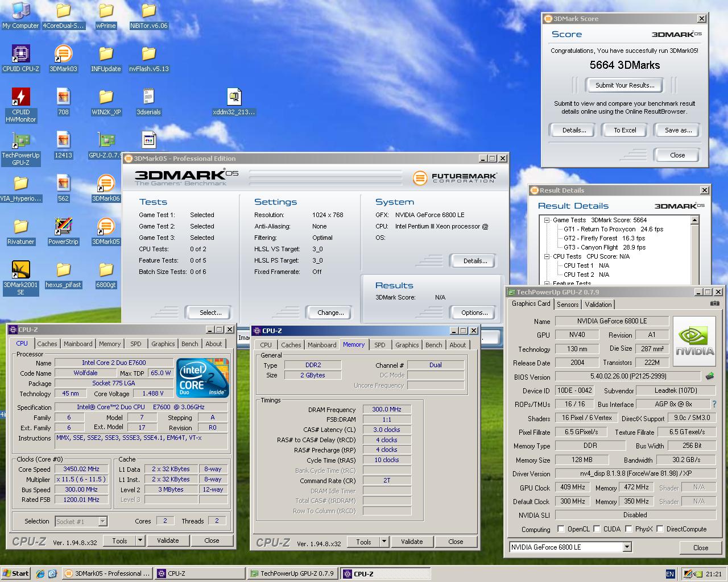Click Select button under Tests
Image resolution: width=728 pixels, height=582 pixels.
210,313
